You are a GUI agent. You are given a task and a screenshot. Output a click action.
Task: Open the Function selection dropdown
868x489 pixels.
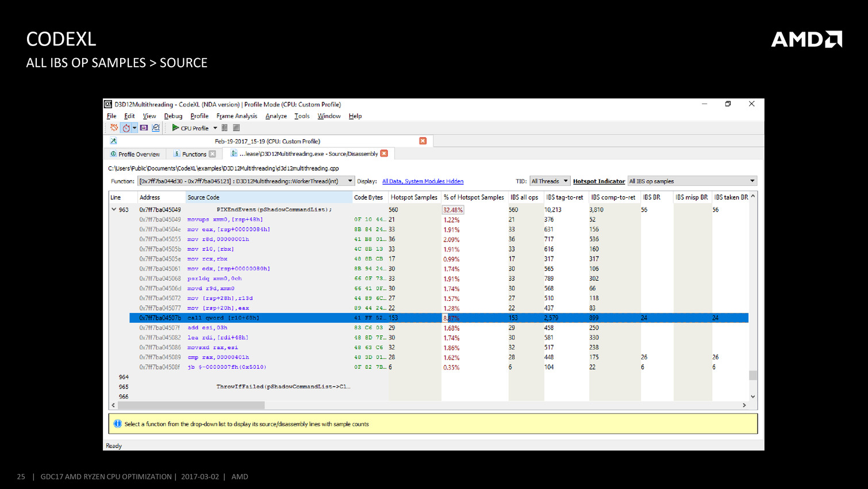(x=349, y=181)
